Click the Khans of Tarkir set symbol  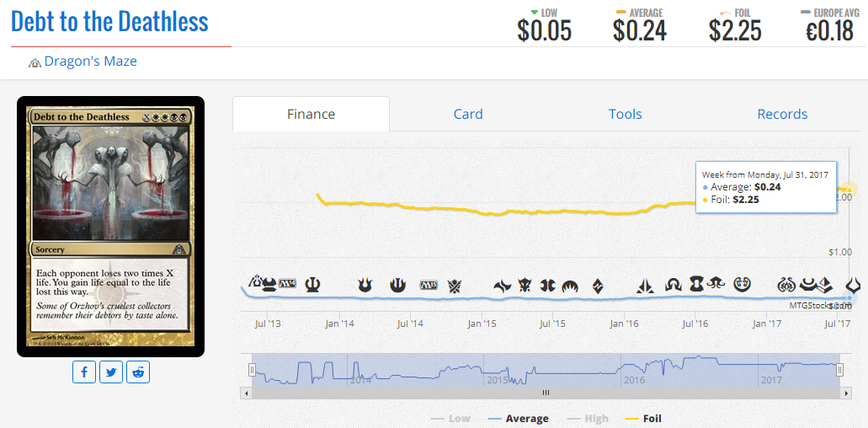pyautogui.click(x=455, y=286)
